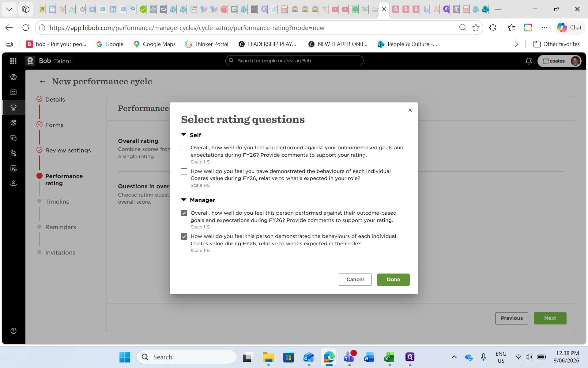Open the coates profile menu
Screen dimensions: 588x368
[x=559, y=61]
